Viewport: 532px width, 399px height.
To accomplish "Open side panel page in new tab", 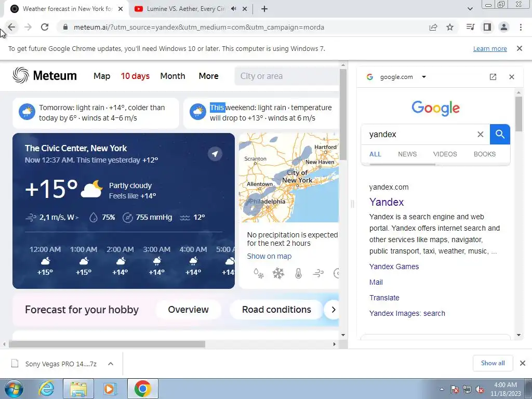I will tap(493, 77).
